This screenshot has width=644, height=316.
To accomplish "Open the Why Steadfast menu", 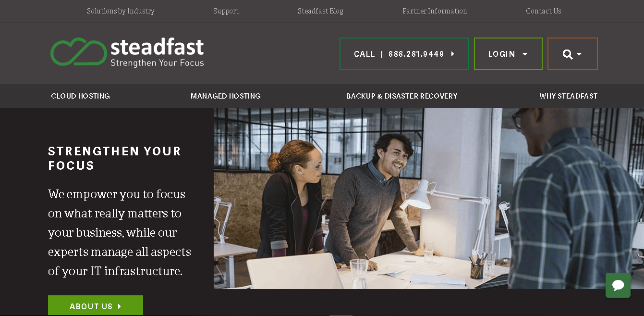I will (x=569, y=96).
